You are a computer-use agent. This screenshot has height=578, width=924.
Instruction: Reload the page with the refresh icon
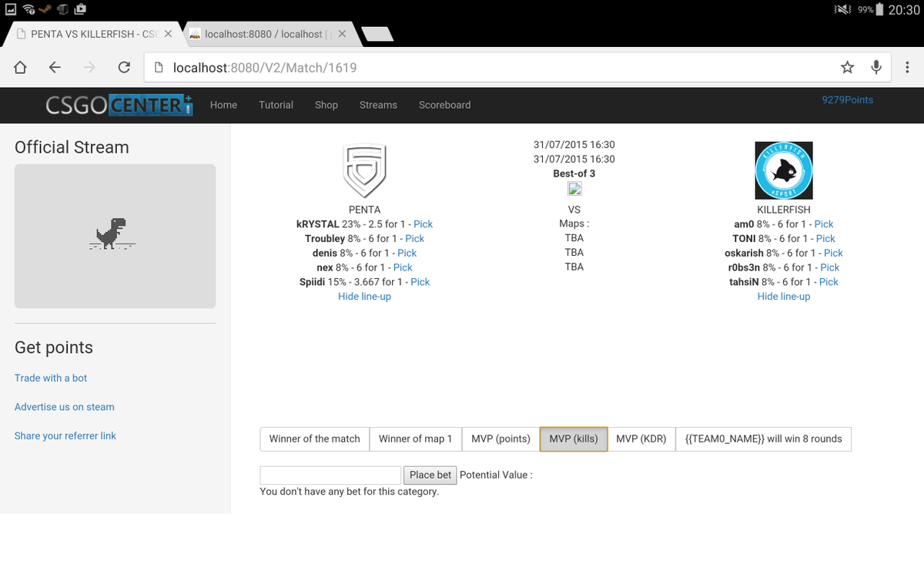[124, 67]
